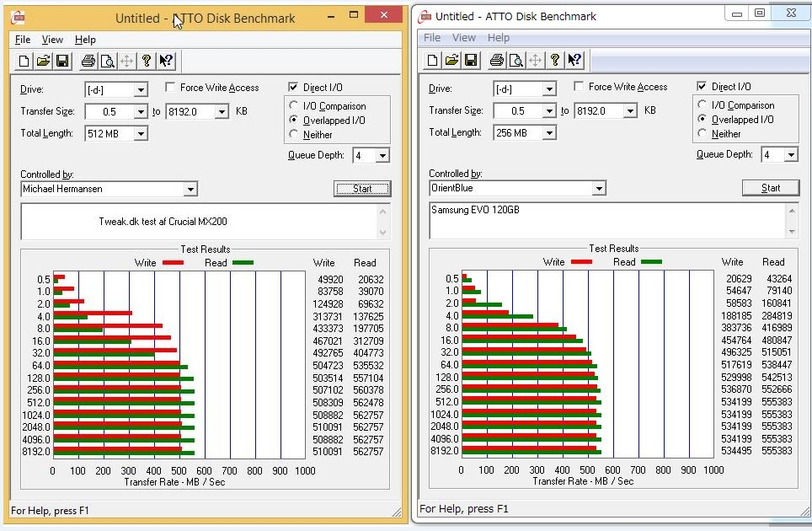This screenshot has height=531, width=812.
Task: Open View menu in left window
Action: click(x=52, y=40)
